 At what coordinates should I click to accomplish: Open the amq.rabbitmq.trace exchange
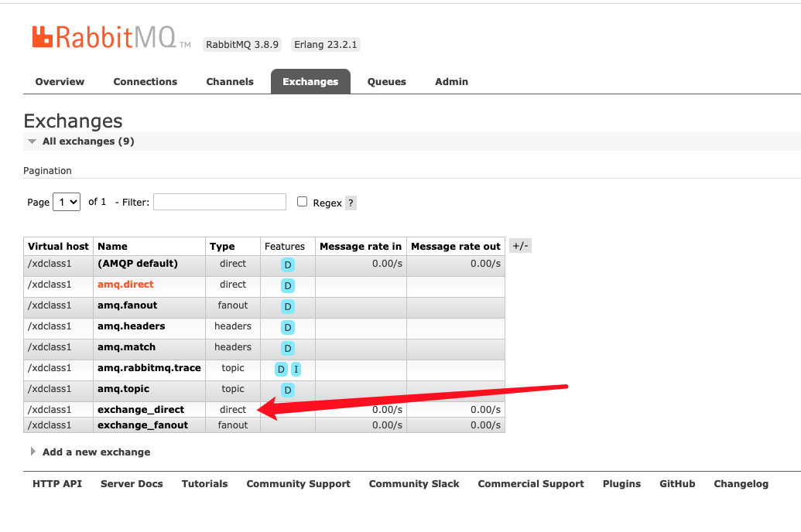149,369
